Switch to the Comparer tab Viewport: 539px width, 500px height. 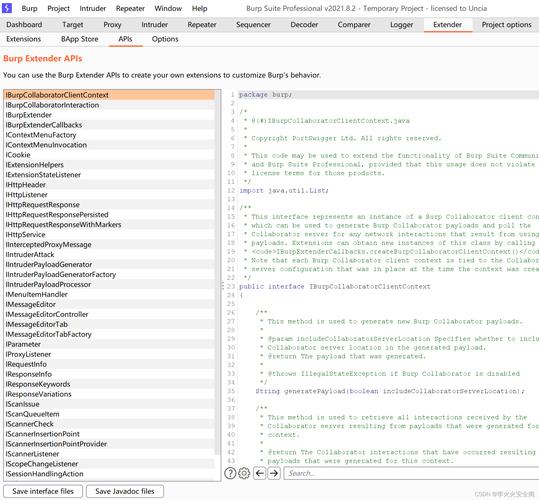click(354, 25)
